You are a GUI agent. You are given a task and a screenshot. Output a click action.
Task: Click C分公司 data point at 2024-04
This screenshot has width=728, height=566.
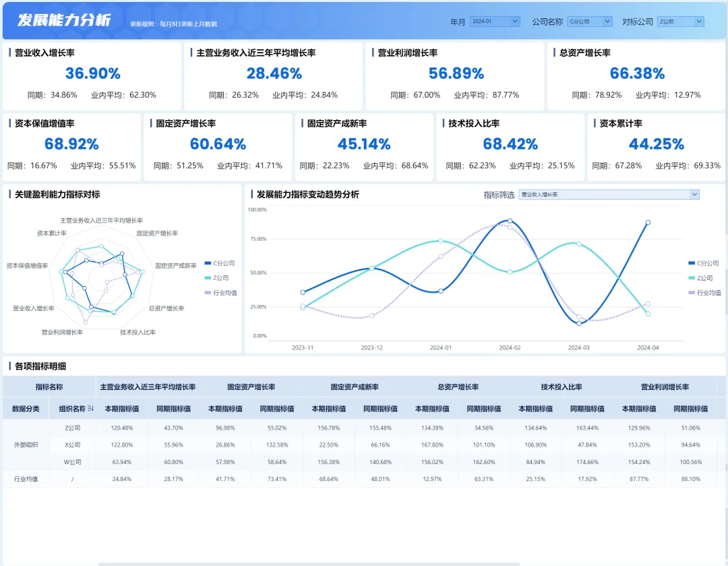[648, 222]
